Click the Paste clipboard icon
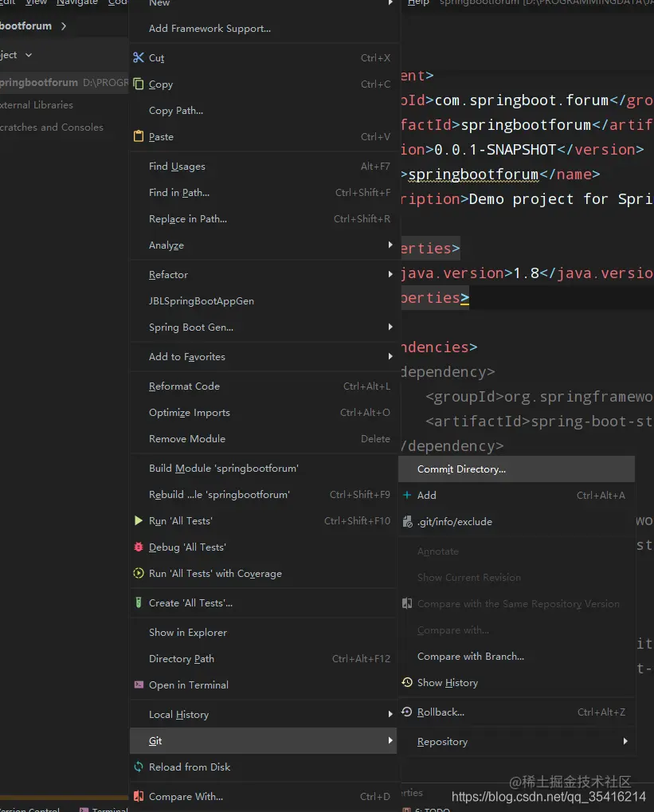 click(139, 136)
